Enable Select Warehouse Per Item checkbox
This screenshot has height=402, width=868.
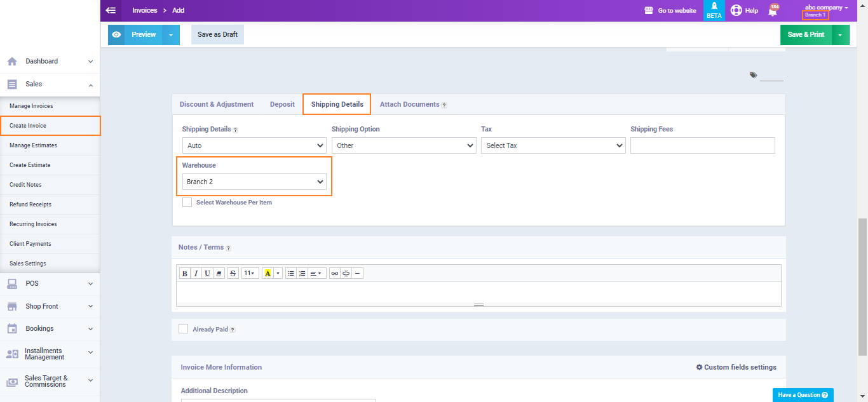[187, 203]
